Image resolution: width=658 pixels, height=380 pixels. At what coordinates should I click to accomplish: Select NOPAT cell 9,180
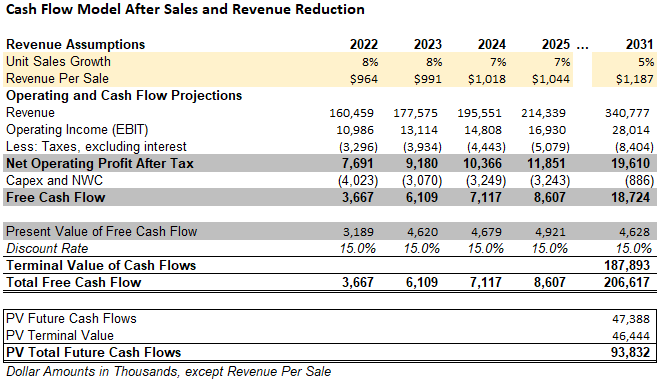coord(422,164)
